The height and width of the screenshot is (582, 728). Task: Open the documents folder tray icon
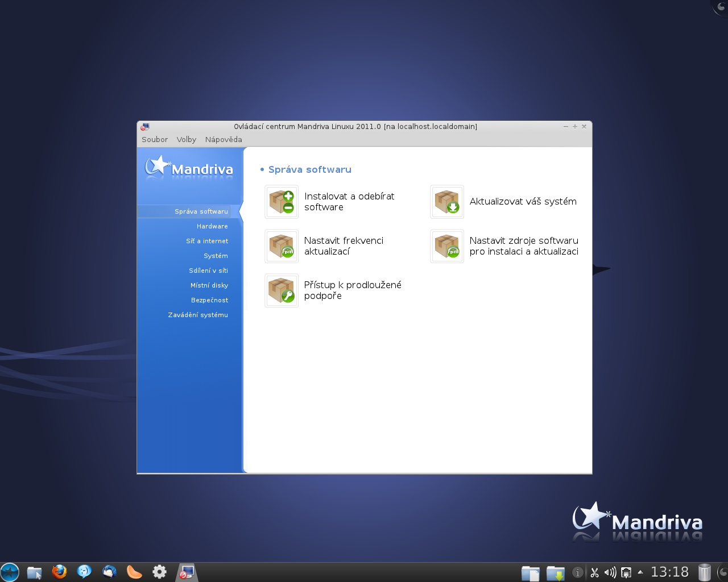point(531,573)
